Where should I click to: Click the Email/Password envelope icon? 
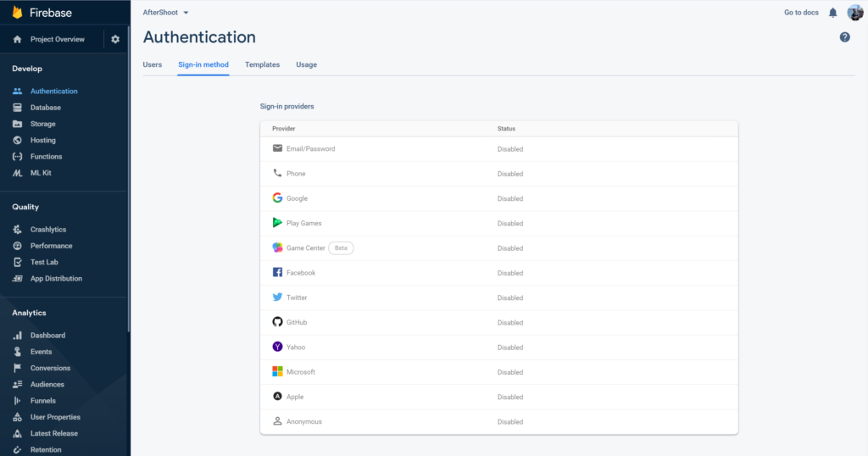pyautogui.click(x=277, y=148)
